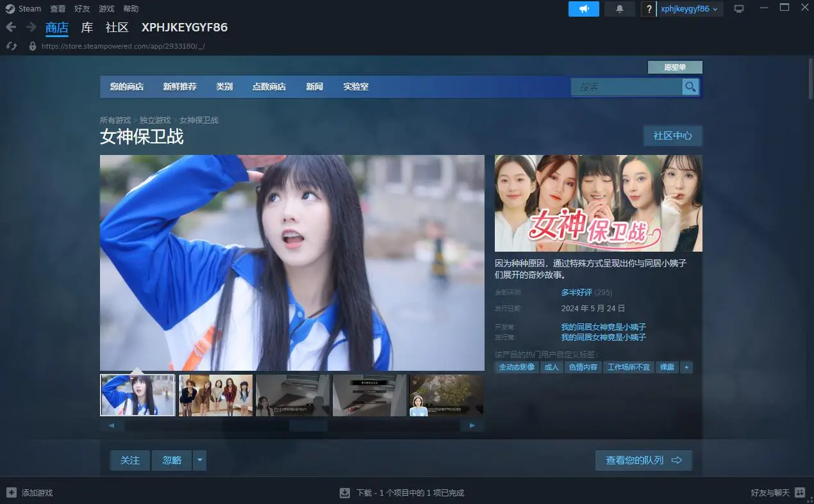Viewport: 814px width, 504px height.
Task: Open the friends and chat icon
Action: (799, 492)
